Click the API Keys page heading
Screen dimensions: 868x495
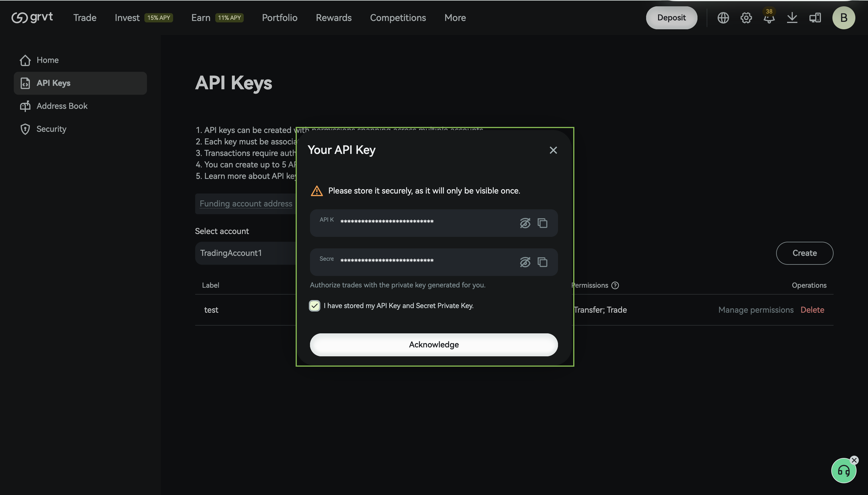(x=233, y=83)
